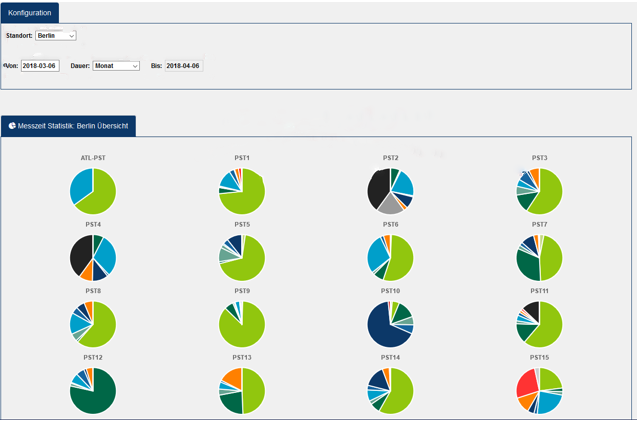
Task: Open the PST13 pie chart
Action: pos(242,391)
